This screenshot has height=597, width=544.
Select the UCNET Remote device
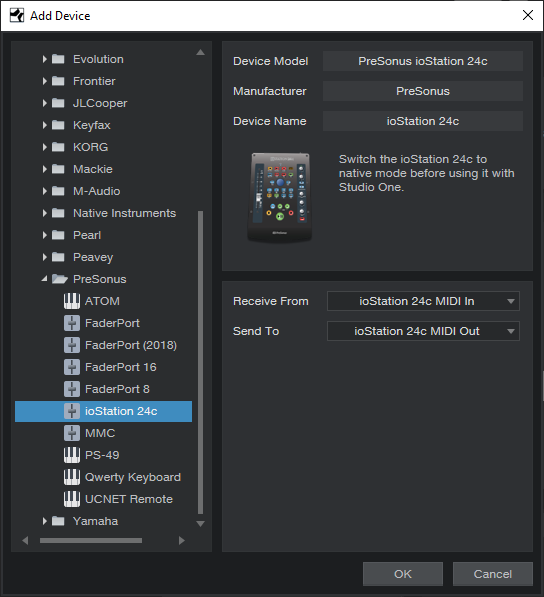pos(103,499)
